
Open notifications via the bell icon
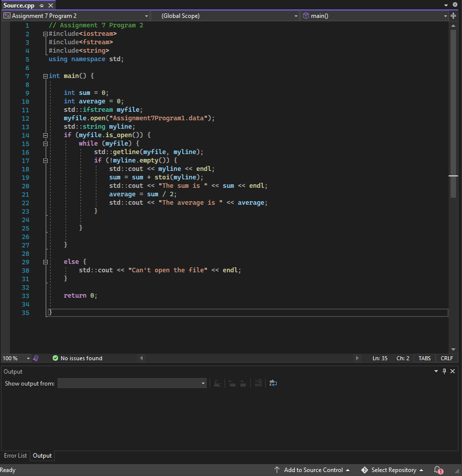click(436, 470)
